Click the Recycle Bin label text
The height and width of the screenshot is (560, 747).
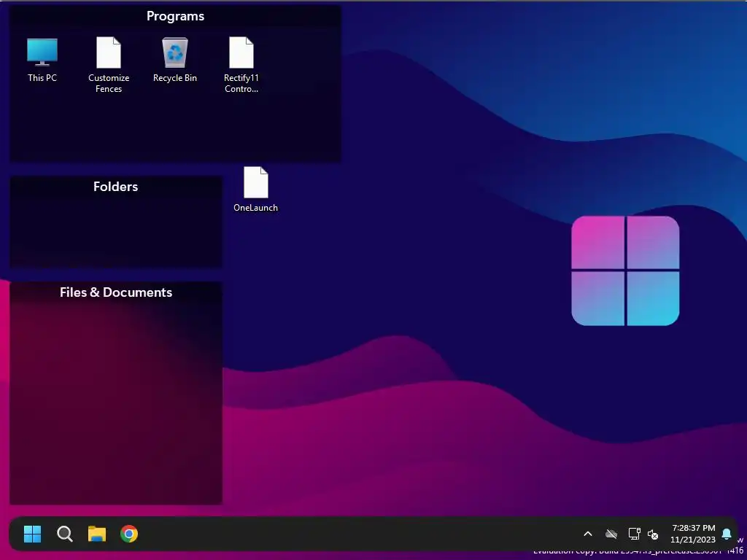pyautogui.click(x=175, y=77)
